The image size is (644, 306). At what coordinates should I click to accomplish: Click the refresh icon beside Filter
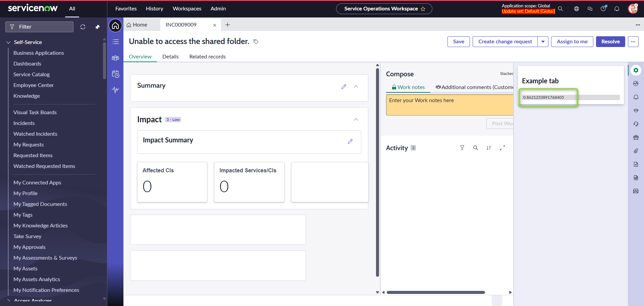click(x=83, y=27)
